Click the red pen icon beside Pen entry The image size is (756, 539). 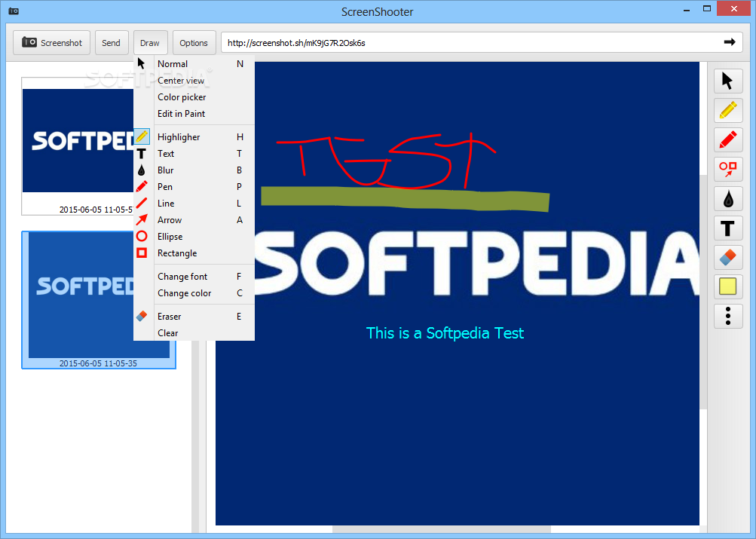(142, 187)
